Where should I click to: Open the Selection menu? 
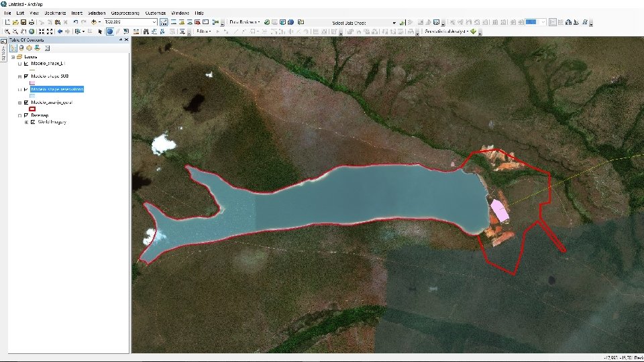(x=97, y=13)
